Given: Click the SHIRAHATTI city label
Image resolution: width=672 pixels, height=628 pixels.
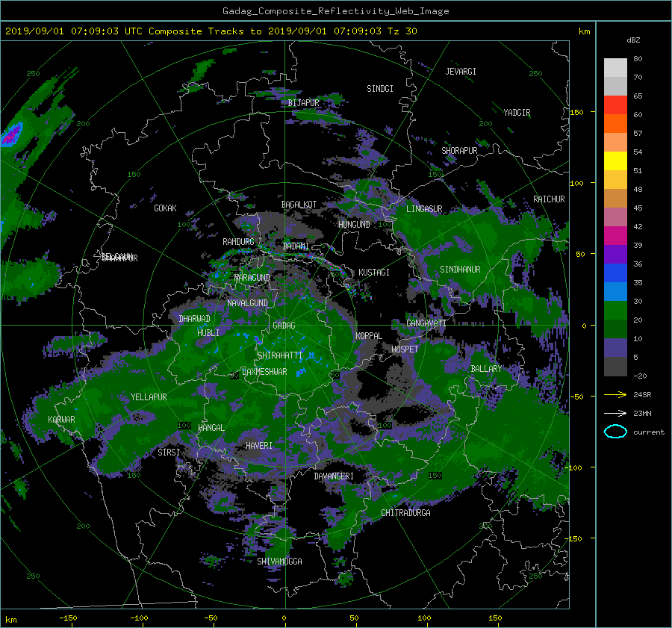Looking at the screenshot, I should click(x=280, y=355).
